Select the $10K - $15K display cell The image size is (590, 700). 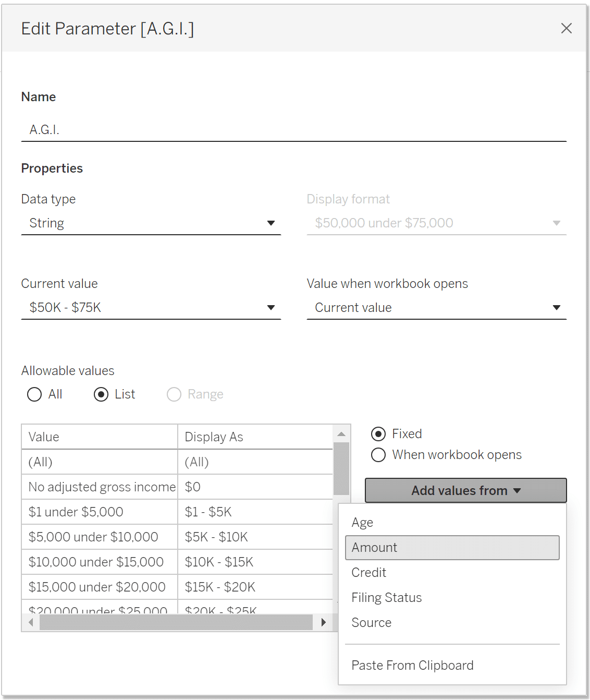pos(255,562)
